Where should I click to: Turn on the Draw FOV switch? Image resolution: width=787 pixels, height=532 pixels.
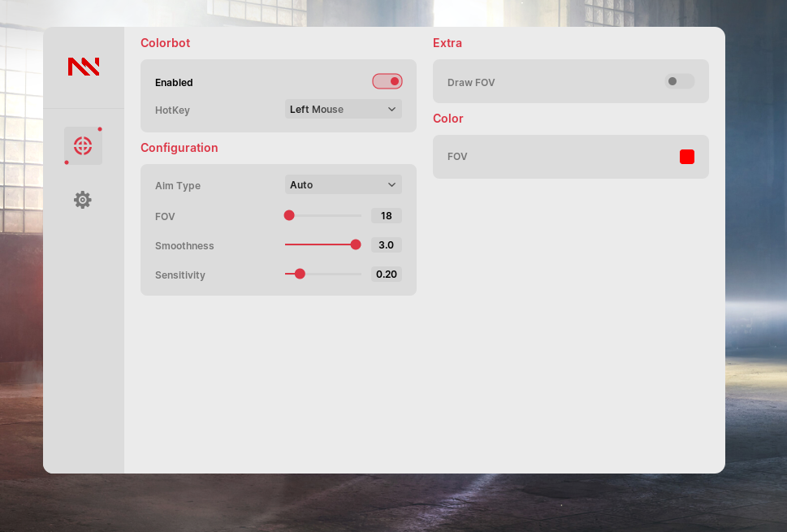pyautogui.click(x=680, y=81)
